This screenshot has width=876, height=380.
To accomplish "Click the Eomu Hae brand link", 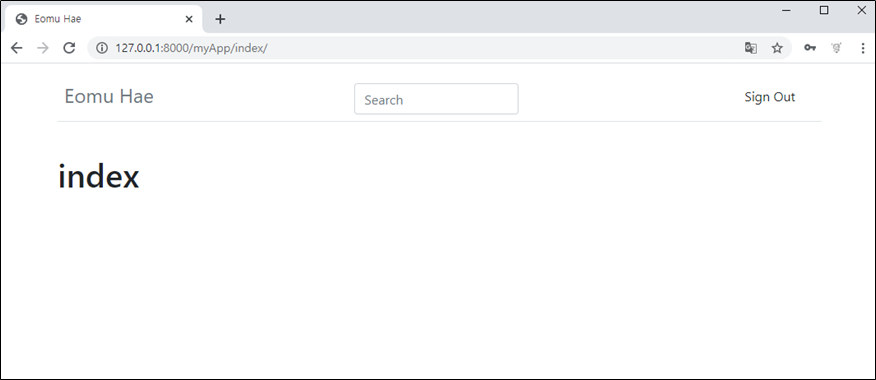I will 109,96.
